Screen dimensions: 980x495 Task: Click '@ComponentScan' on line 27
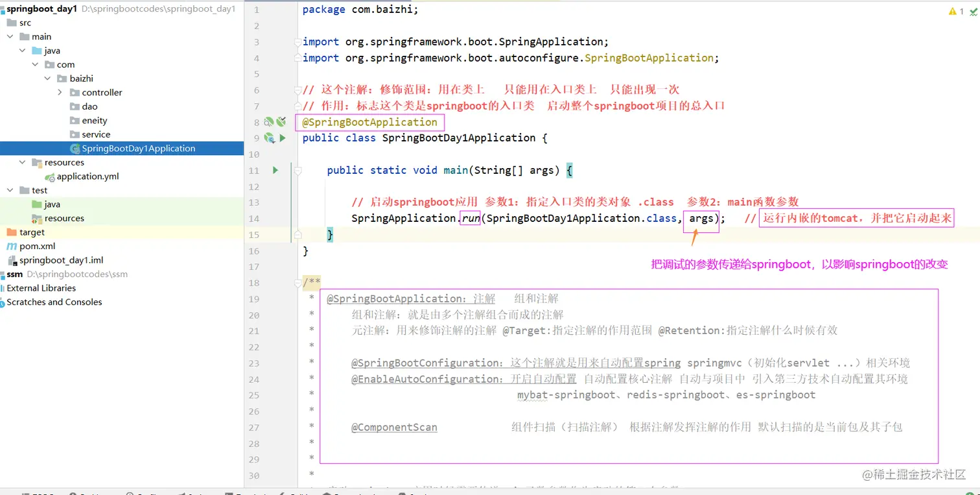(x=395, y=428)
